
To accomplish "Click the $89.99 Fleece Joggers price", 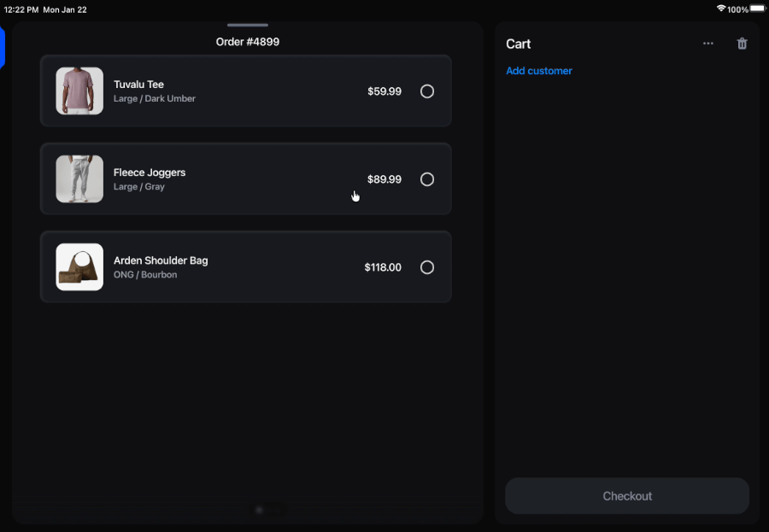I will [384, 179].
